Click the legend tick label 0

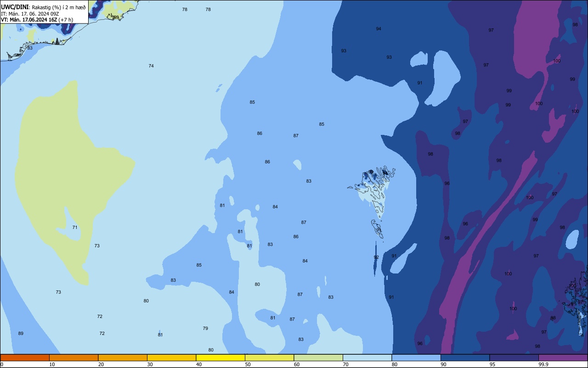(2, 364)
